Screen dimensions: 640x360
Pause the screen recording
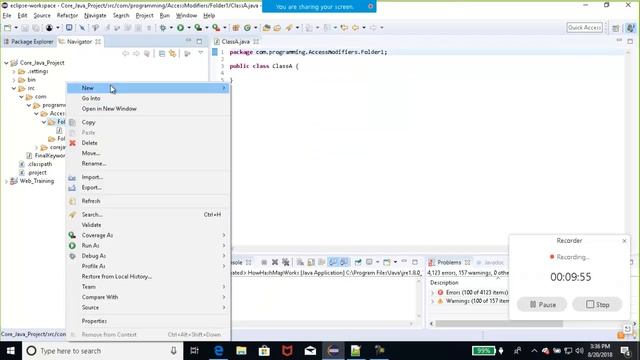point(542,304)
